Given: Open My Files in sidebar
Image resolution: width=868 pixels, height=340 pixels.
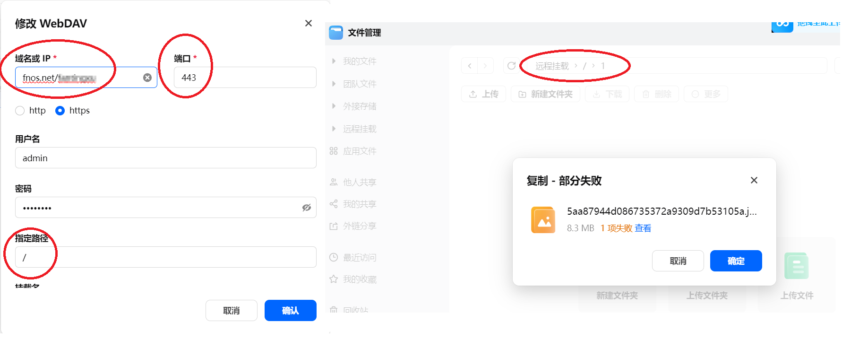Looking at the screenshot, I should [360, 61].
